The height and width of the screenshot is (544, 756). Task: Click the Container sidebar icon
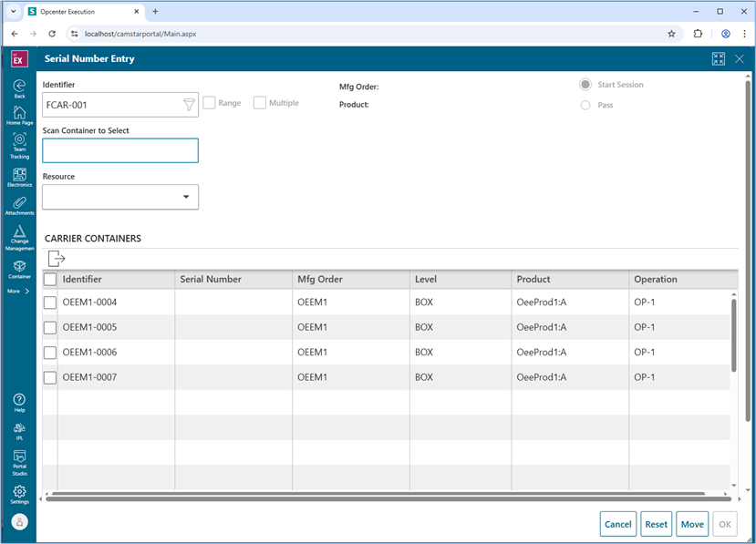[18, 270]
